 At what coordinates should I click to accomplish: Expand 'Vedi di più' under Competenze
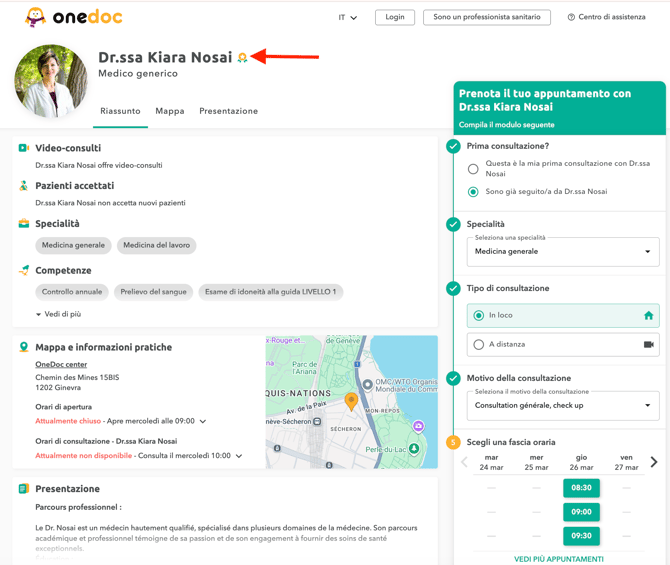click(59, 314)
